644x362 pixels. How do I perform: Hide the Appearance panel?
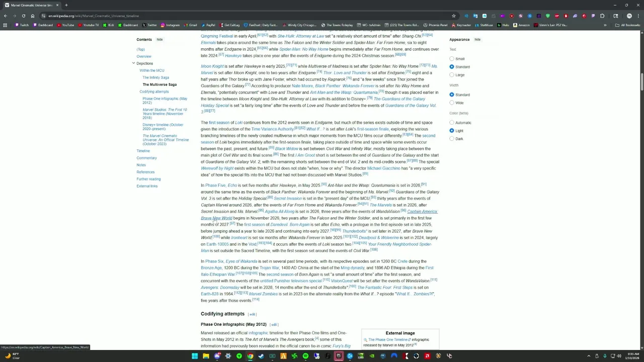tap(477, 39)
